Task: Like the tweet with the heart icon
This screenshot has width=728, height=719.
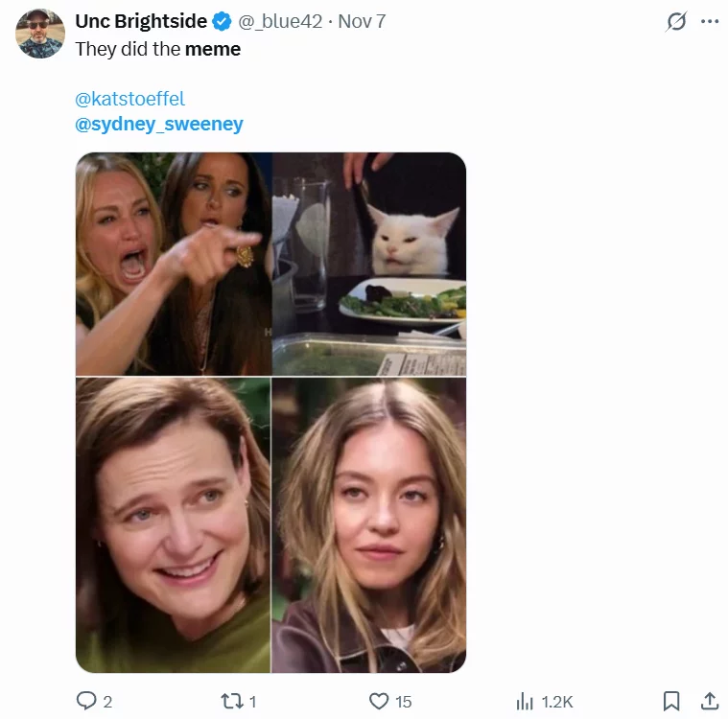Action: click(380, 701)
